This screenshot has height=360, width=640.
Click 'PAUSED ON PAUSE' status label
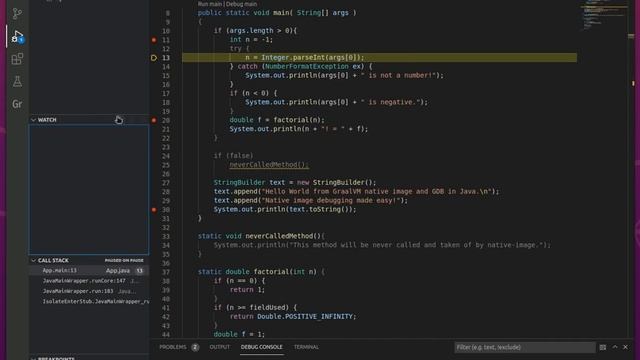coord(124,260)
